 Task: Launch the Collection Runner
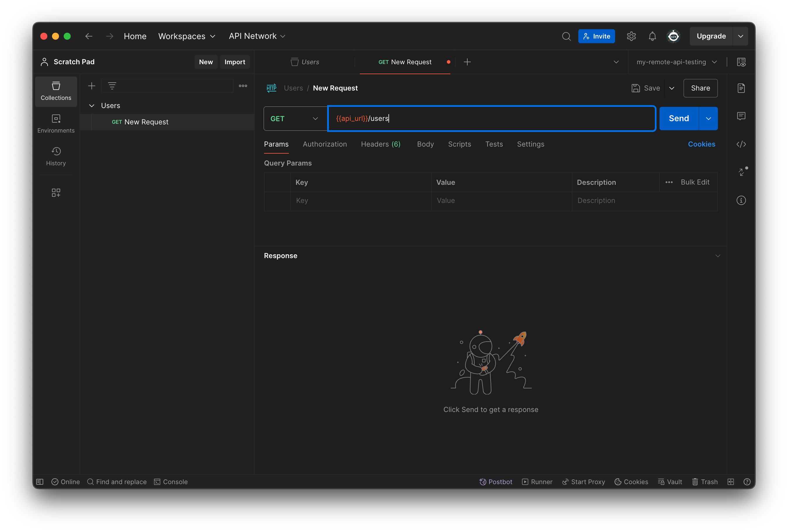pyautogui.click(x=537, y=481)
